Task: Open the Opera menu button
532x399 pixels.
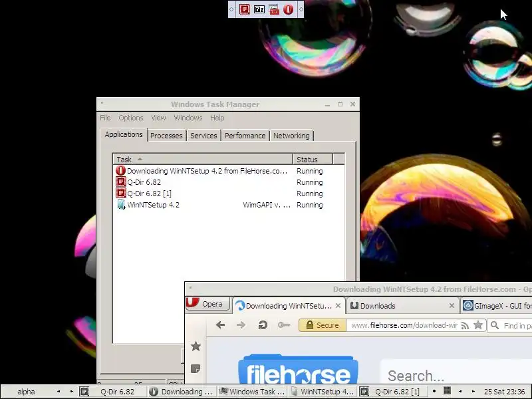Action: click(208, 304)
